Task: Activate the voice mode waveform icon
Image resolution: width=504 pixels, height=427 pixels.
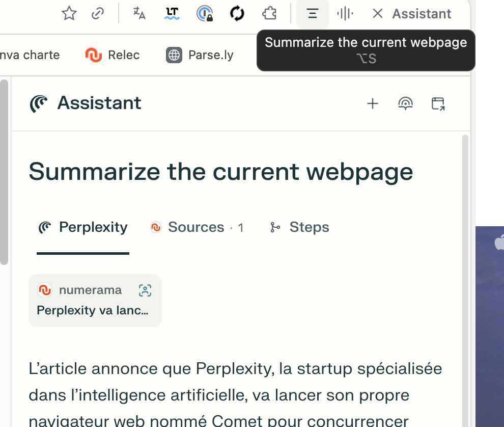Action: (x=345, y=14)
